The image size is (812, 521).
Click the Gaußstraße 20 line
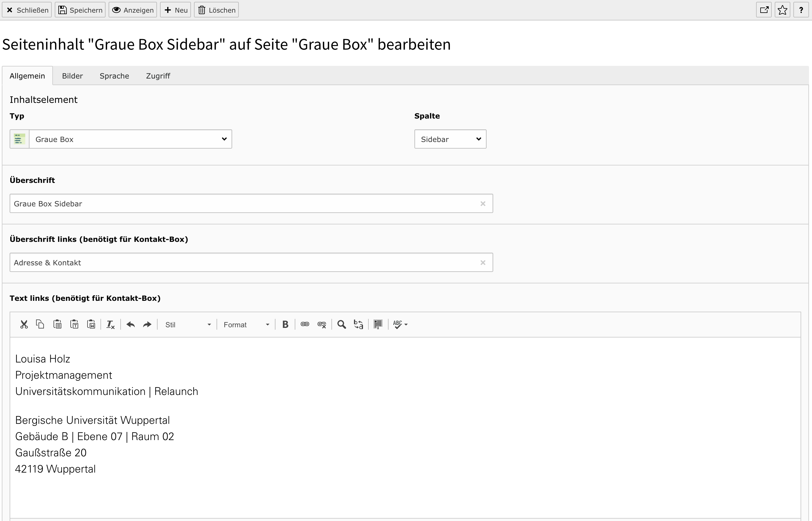click(51, 453)
